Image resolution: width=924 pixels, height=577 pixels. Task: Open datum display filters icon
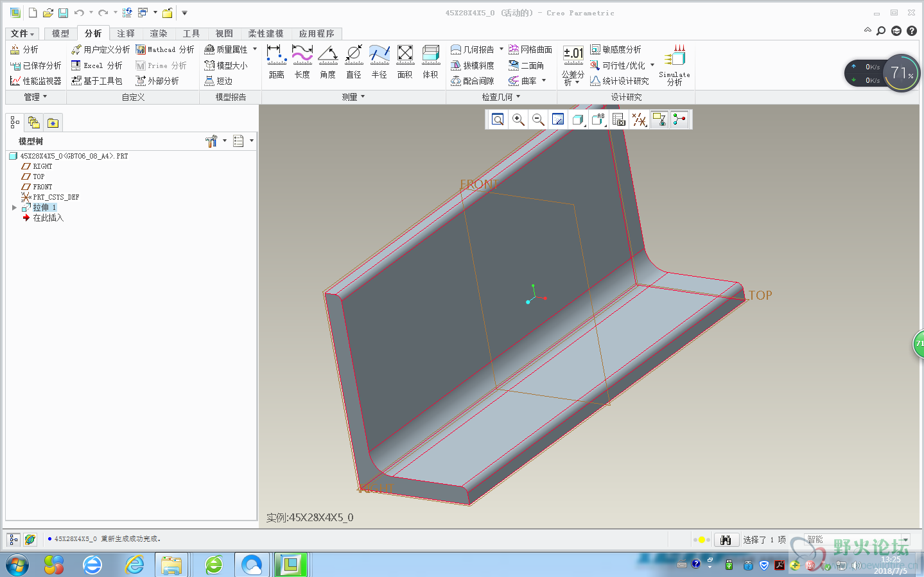pos(640,119)
